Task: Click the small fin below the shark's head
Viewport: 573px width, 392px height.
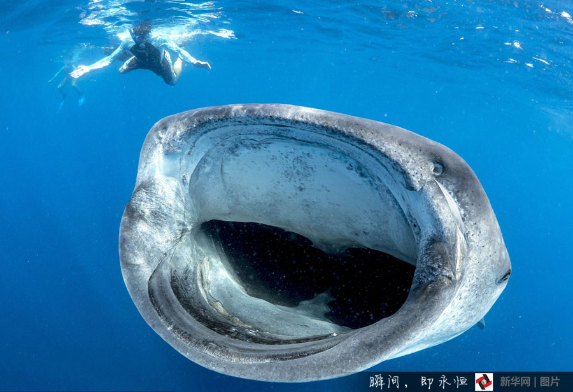Action: (481, 324)
